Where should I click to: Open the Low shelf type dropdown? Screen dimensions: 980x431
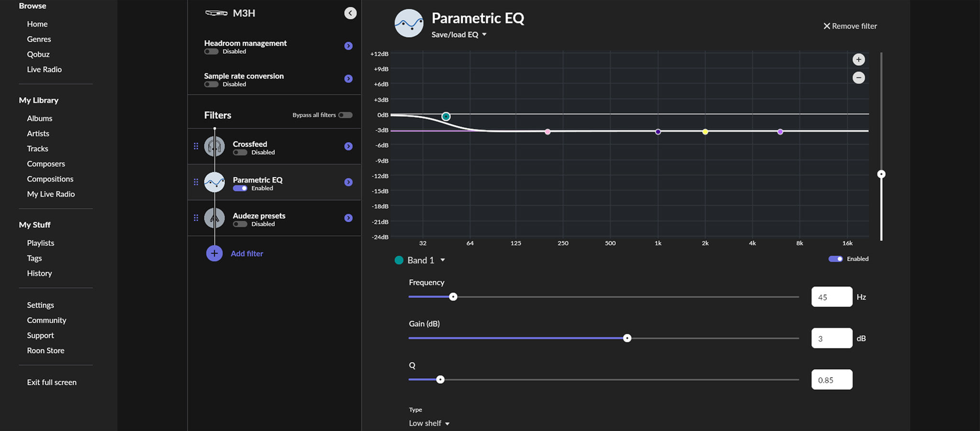(x=429, y=423)
